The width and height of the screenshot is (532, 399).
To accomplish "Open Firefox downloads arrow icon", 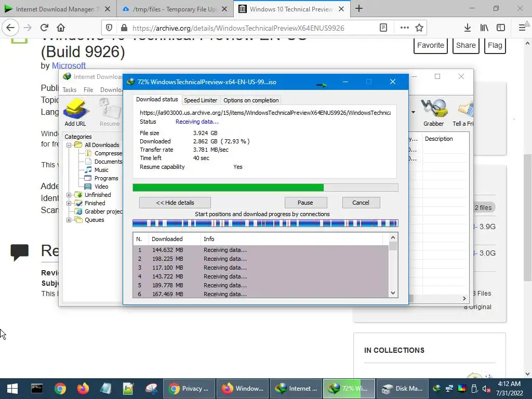I will [468, 28].
